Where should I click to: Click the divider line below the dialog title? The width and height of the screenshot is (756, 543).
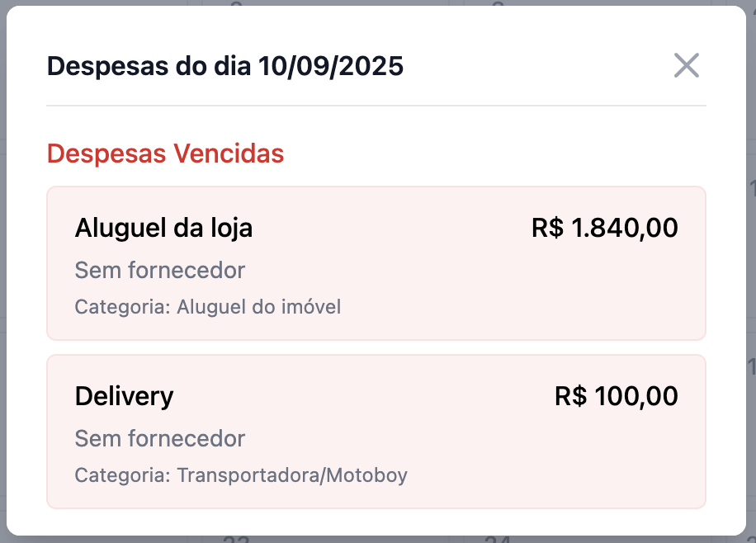(x=376, y=106)
